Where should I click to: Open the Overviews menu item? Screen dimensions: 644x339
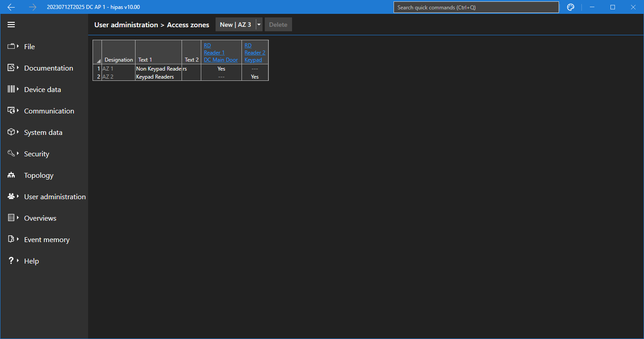click(x=40, y=218)
